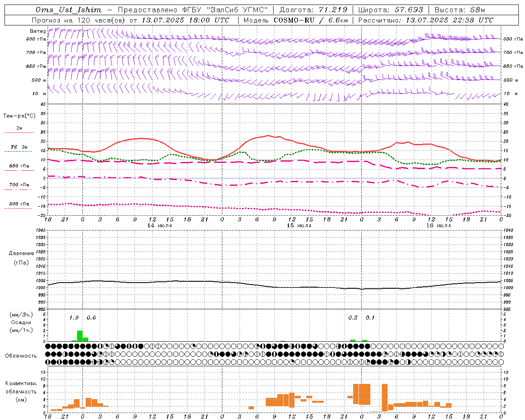
Task: Click the (мм/3ч.) precipitation unit label
Action: (x=21, y=315)
